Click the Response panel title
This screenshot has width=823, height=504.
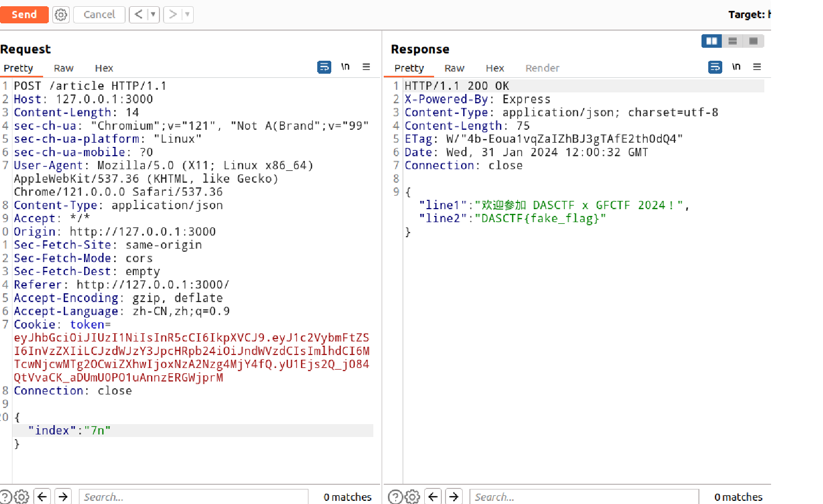[x=420, y=49]
